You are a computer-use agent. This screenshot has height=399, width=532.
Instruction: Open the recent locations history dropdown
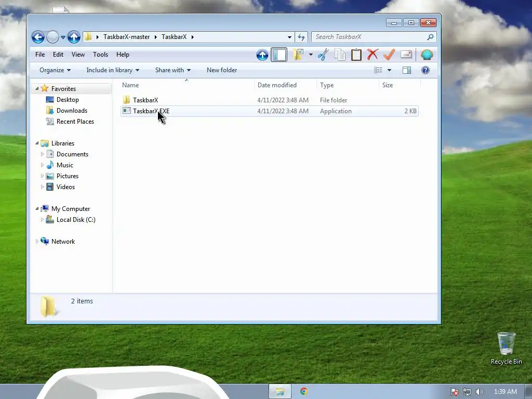(63, 37)
